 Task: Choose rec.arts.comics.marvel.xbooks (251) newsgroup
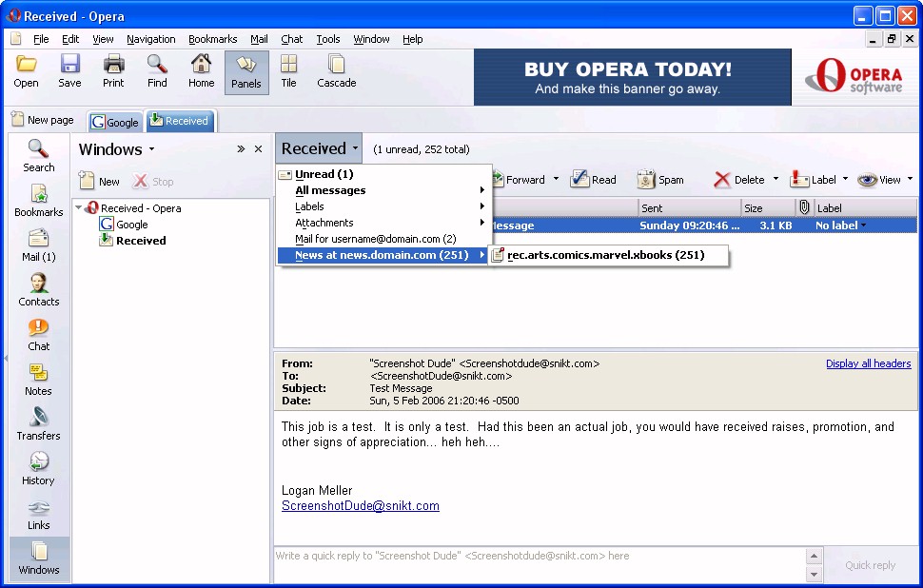609,255
